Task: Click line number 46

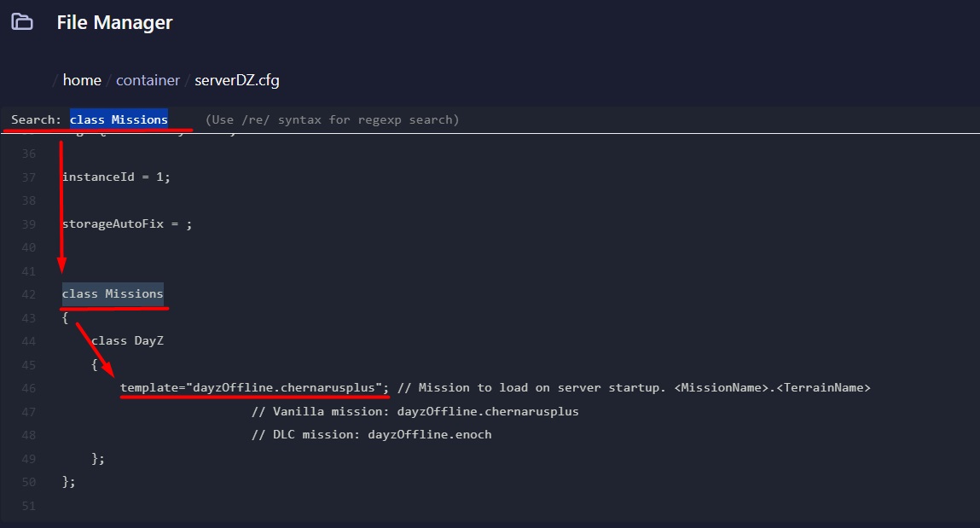Action: point(29,387)
